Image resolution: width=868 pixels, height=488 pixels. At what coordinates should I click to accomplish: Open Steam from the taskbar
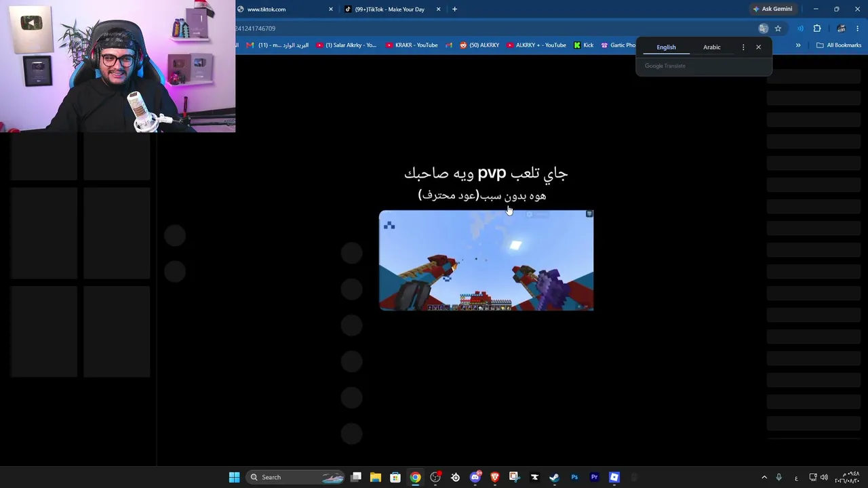coord(554,477)
